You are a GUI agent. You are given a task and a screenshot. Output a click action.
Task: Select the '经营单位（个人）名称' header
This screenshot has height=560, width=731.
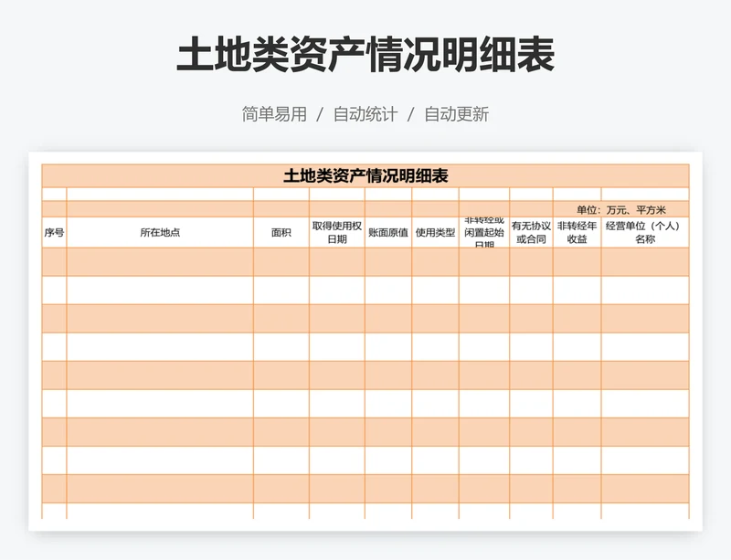[645, 232]
